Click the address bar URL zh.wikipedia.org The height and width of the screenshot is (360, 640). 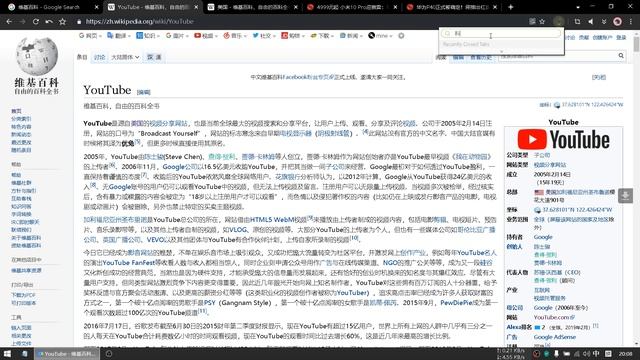tap(139, 21)
